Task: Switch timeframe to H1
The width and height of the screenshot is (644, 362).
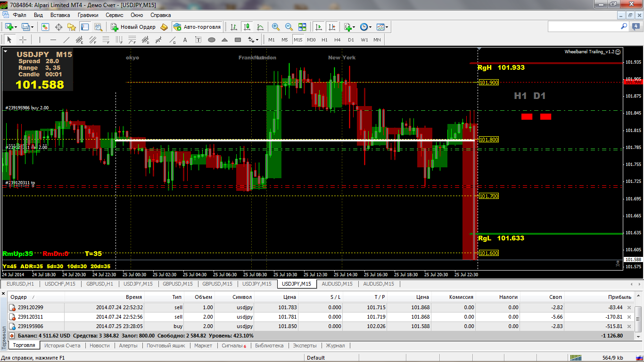Action: click(x=324, y=40)
